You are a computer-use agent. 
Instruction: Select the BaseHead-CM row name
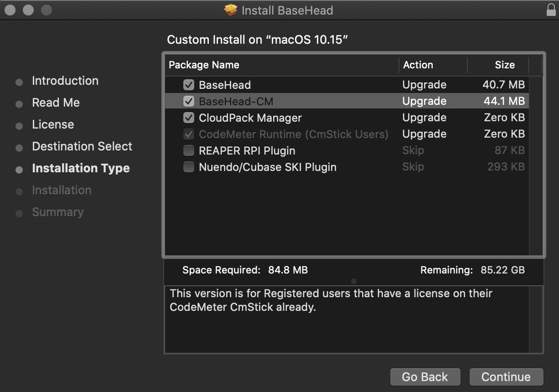click(x=236, y=101)
